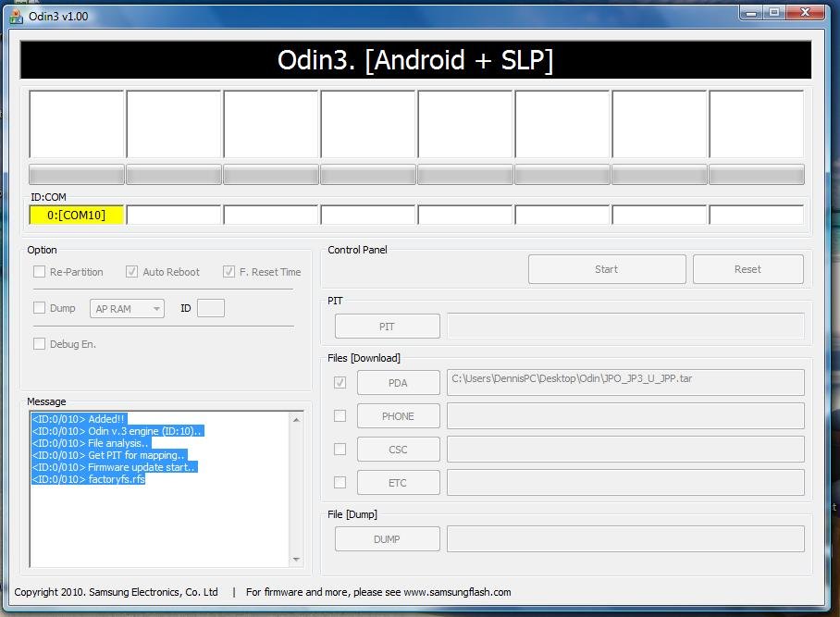The height and width of the screenshot is (617, 840).
Task: Click the PIT file button
Action: [387, 327]
